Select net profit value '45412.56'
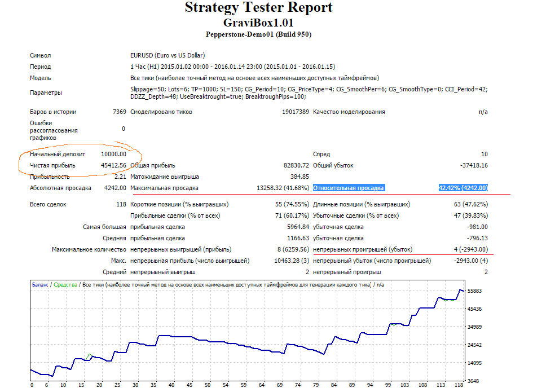The height and width of the screenshot is (392, 533). (113, 165)
